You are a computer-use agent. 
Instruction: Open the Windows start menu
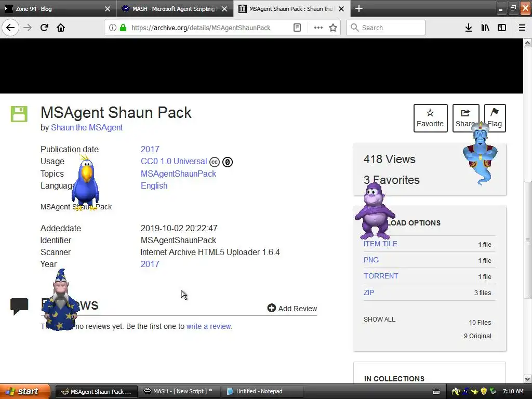[25, 391]
